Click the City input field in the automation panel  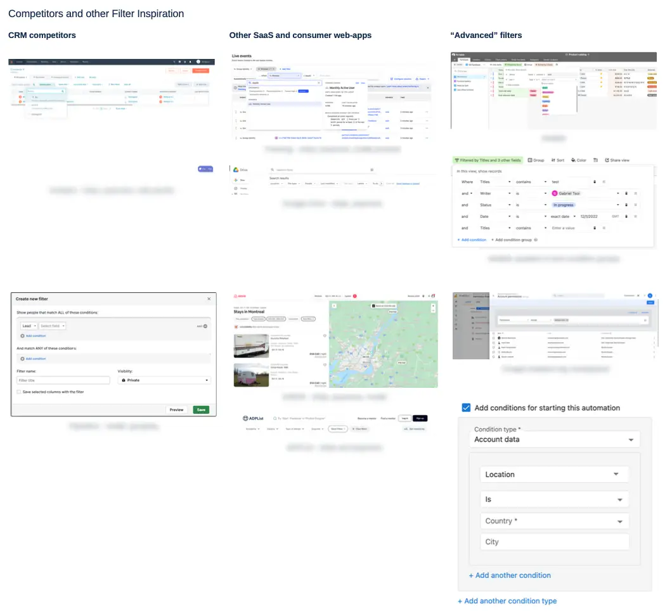click(555, 542)
